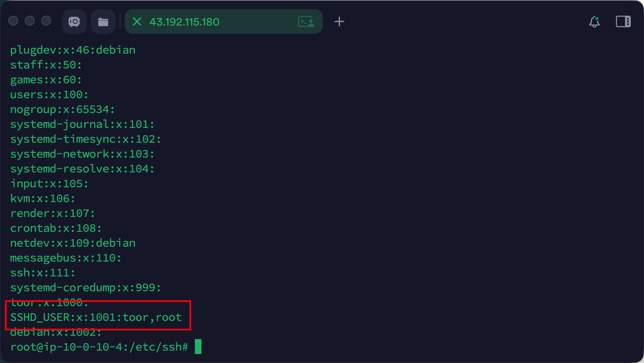Click the ssh:x:111: output line
The width and height of the screenshot is (644, 363).
click(43, 273)
